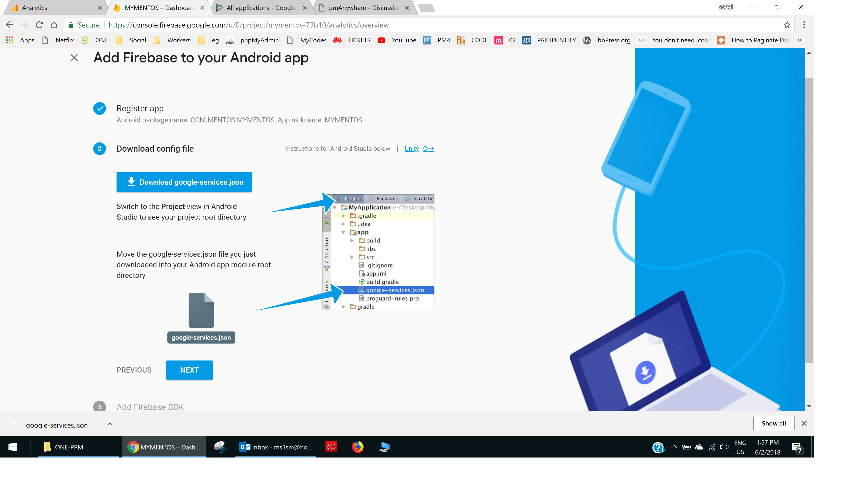Screen dimensions: 868x488
Task: Click step 3 Add Firebase SDK
Action: [x=150, y=406]
